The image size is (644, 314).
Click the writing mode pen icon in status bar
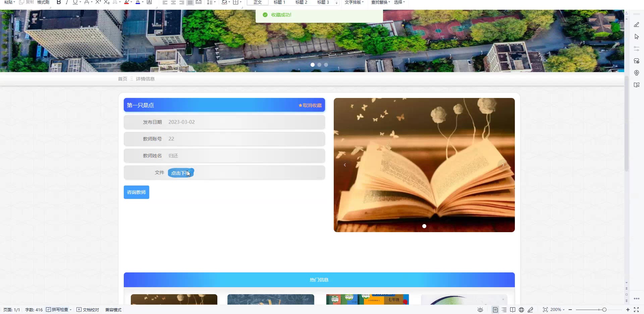click(x=530, y=310)
